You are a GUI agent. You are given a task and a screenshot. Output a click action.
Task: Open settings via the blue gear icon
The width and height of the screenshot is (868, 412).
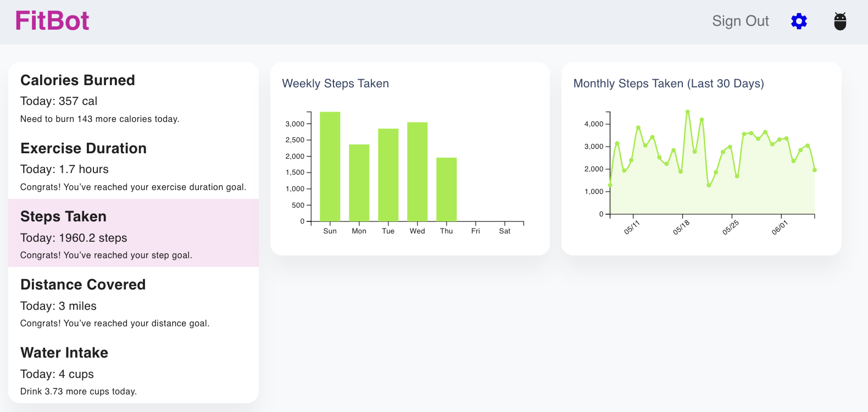click(x=799, y=21)
